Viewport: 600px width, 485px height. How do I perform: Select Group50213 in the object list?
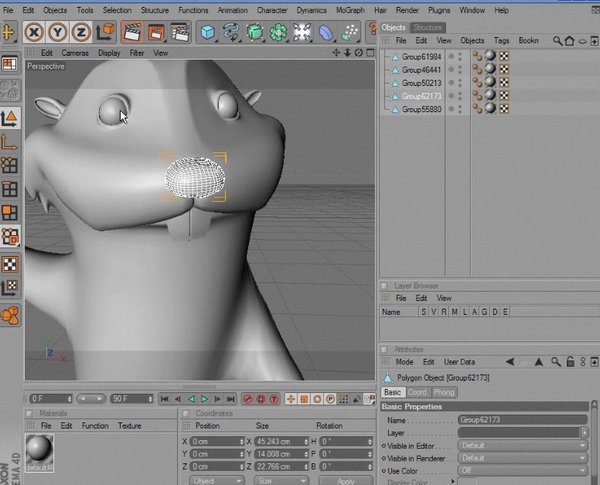[420, 82]
